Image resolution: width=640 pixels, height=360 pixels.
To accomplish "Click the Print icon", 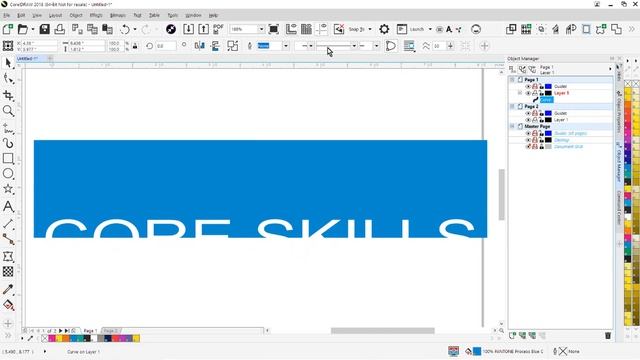I will point(60,29).
